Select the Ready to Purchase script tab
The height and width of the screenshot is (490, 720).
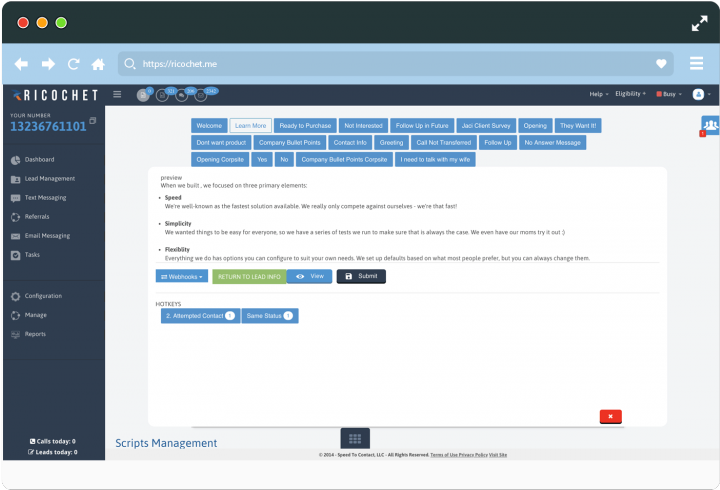click(x=304, y=126)
